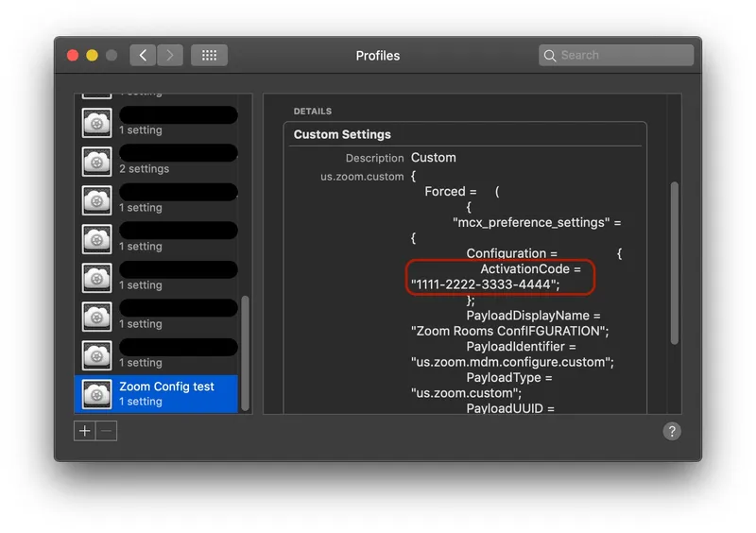The width and height of the screenshot is (756, 533).
Task: Select the redacted profile with 2 settings
Action: [156, 161]
